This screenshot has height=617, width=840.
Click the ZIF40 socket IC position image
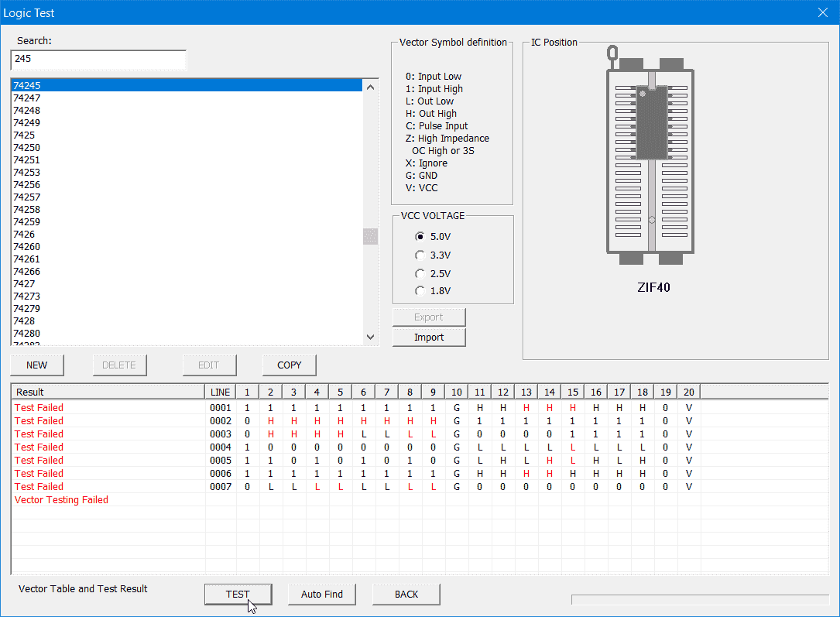pyautogui.click(x=650, y=155)
